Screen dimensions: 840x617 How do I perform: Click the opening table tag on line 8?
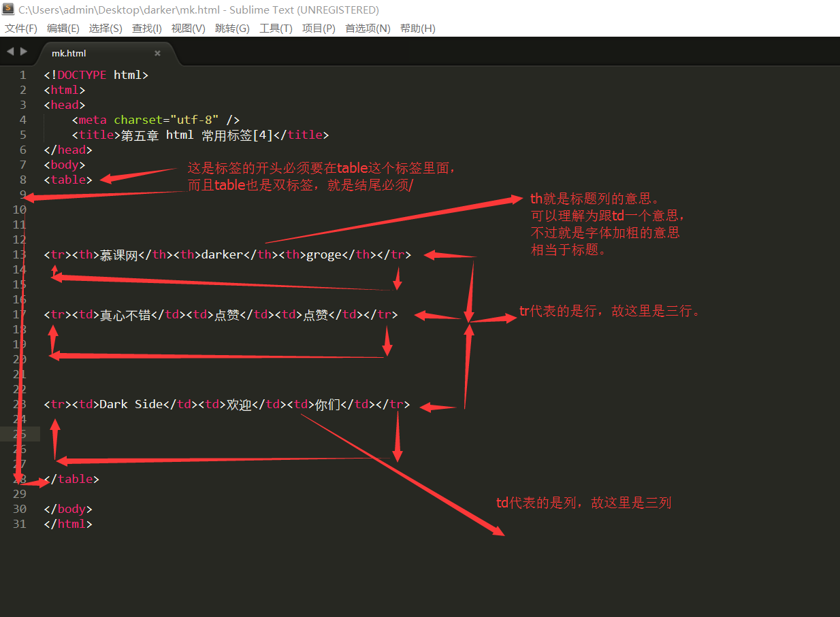pyautogui.click(x=68, y=180)
